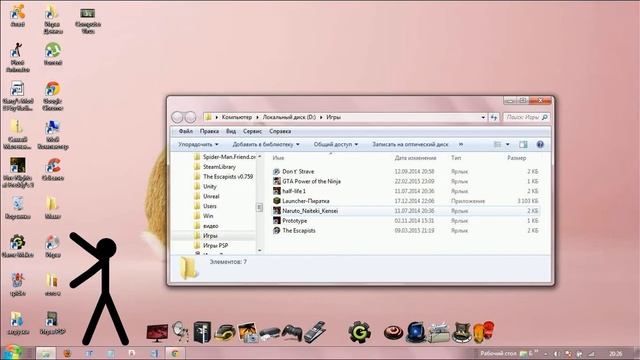Image resolution: width=640 pixels, height=360 pixels.
Task: Click the orange Avast desktop shortcut
Action: point(18,16)
